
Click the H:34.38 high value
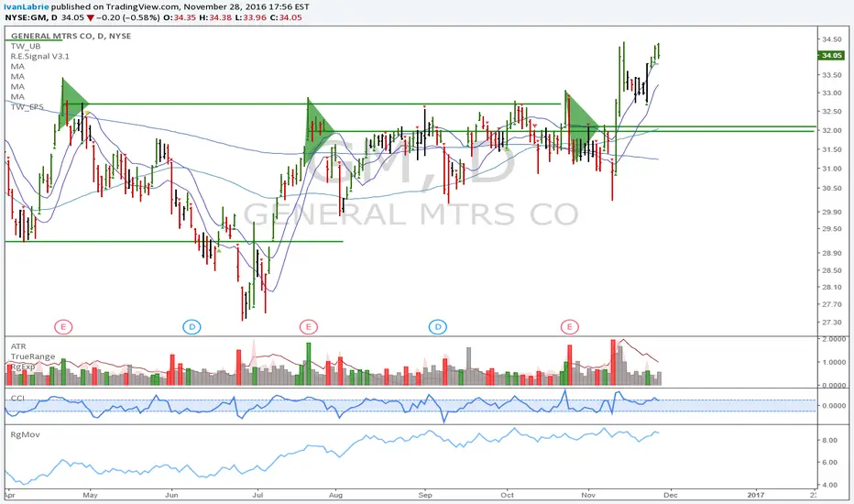tap(214, 17)
